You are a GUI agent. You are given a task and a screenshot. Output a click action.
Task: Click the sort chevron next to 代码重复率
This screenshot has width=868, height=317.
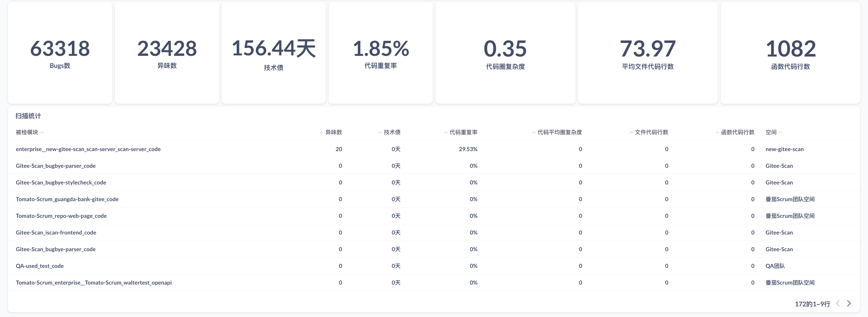[x=446, y=132]
